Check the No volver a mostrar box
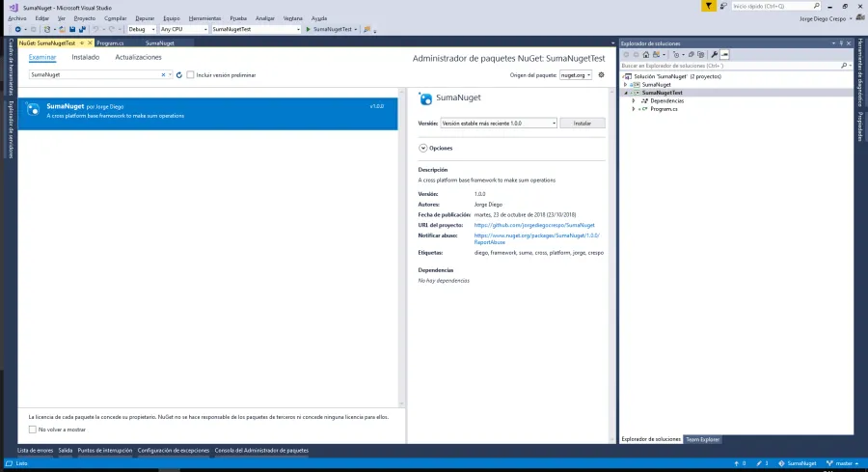Screen dimensions: 868x472 click(x=32, y=430)
